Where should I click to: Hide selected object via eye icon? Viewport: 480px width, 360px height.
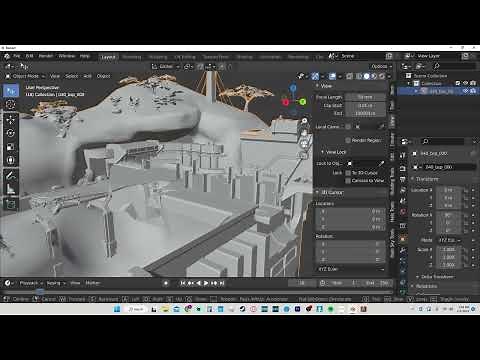(x=465, y=91)
